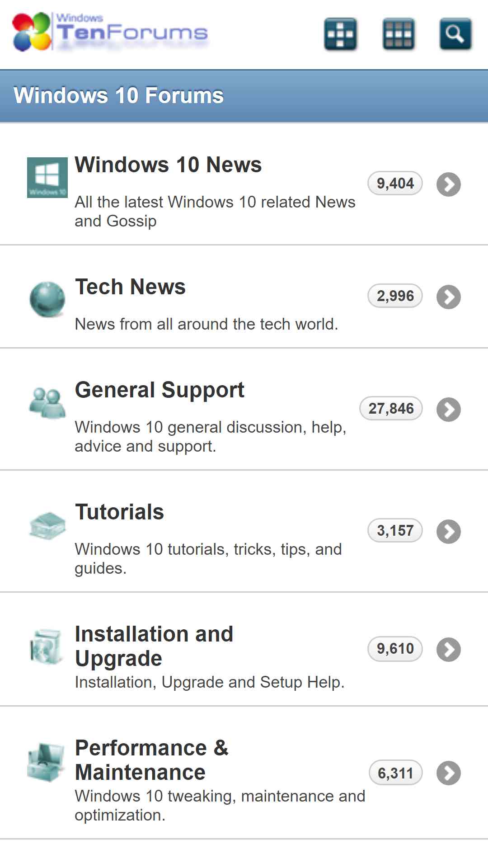Open the General Support forum title

pos(160,390)
